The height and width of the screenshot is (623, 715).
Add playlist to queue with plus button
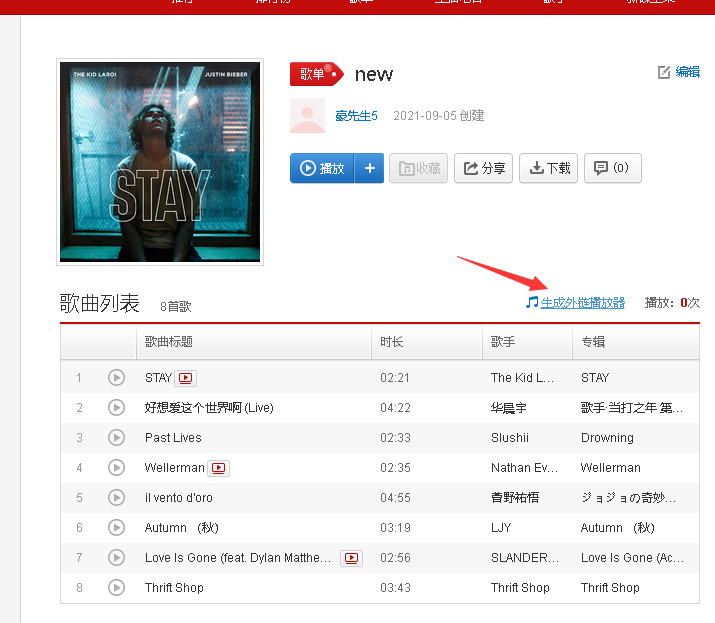(x=369, y=168)
